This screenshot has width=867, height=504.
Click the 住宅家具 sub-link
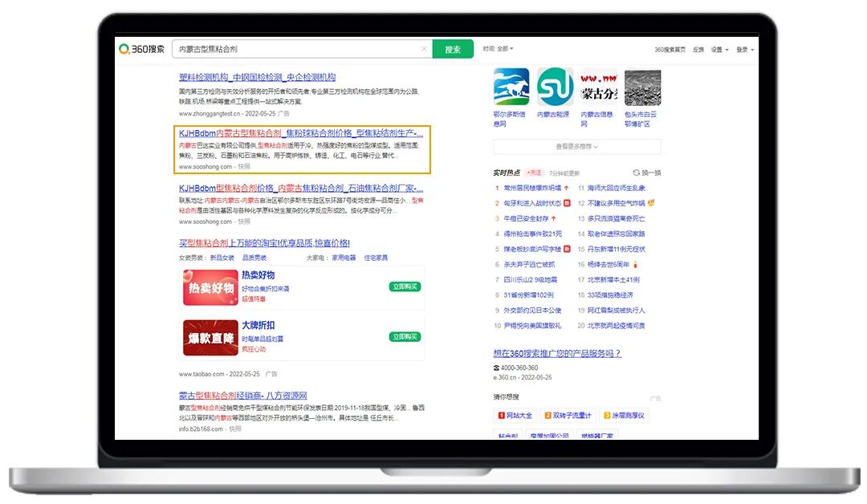pos(376,258)
